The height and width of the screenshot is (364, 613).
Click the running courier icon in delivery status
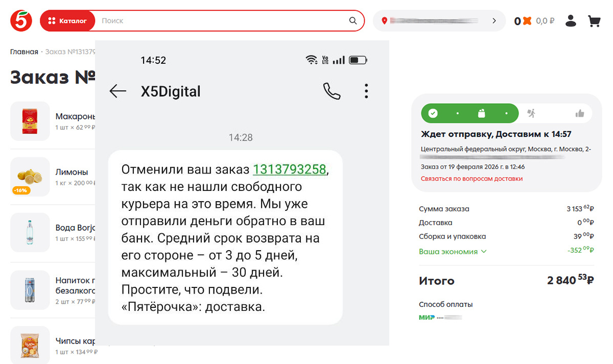pyautogui.click(x=532, y=113)
